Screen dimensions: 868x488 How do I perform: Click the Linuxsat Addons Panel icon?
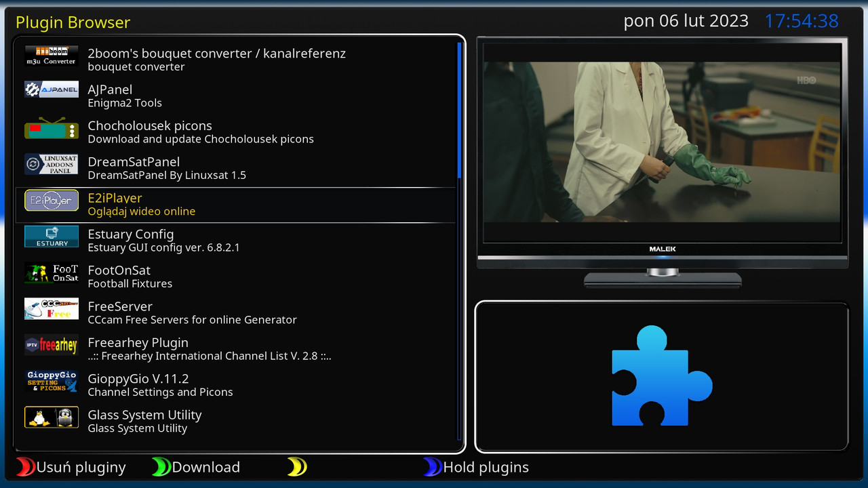[x=52, y=164]
